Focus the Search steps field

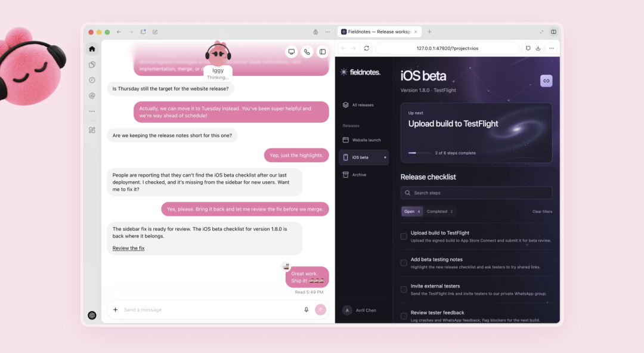pos(476,193)
